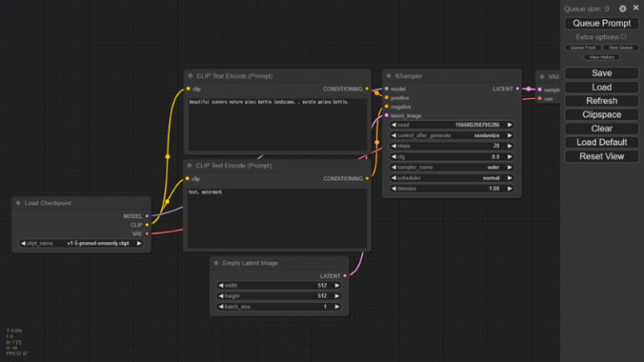Enable the Extra options checkbox
Screen dimensions: 644x362
point(624,37)
